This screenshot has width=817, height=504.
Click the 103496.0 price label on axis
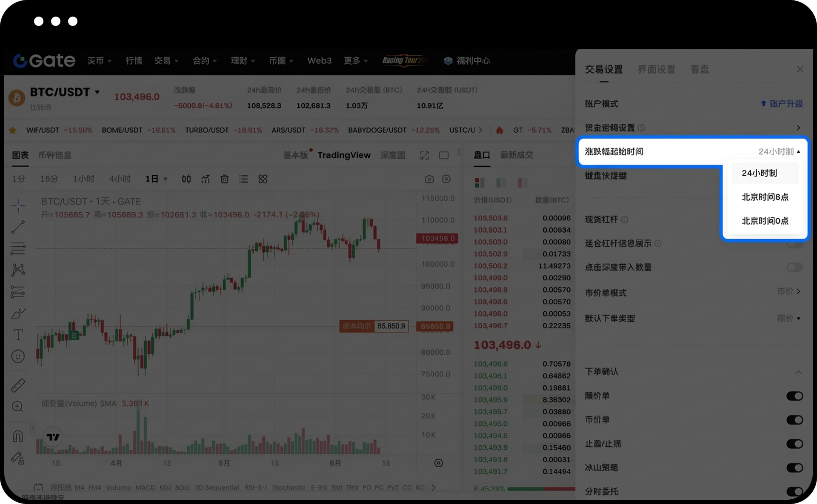coord(437,239)
